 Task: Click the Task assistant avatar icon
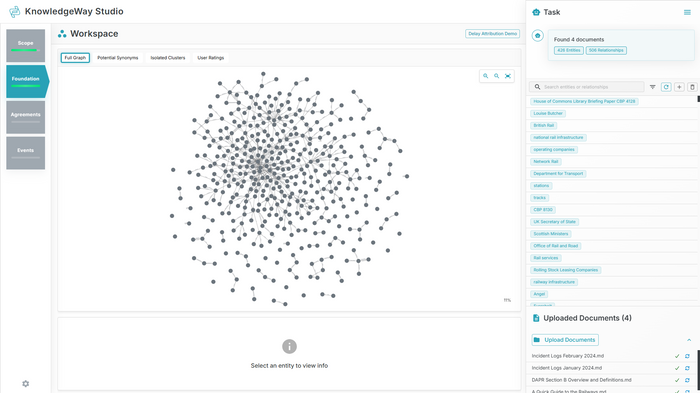coord(538,36)
